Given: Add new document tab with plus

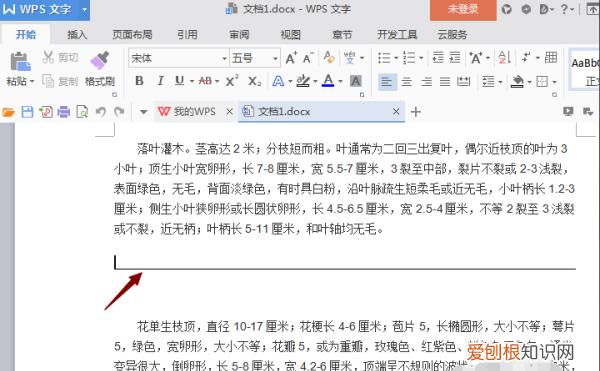Looking at the screenshot, I should (x=416, y=112).
